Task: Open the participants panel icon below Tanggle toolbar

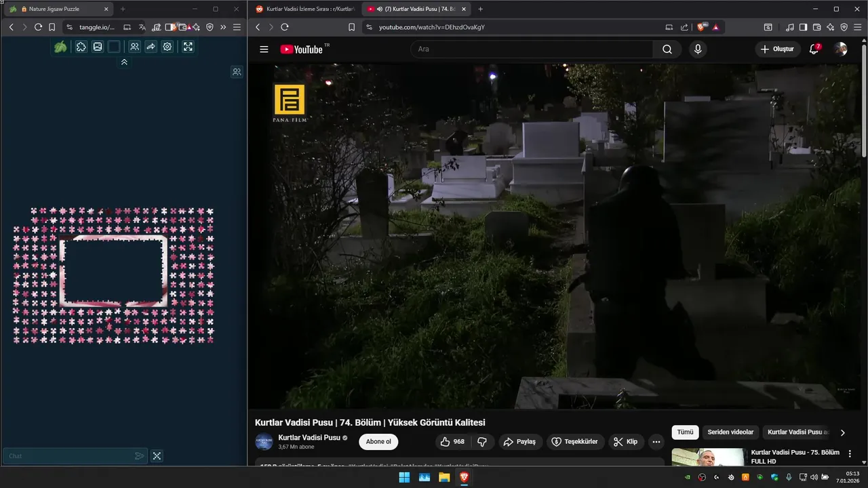Action: click(237, 72)
